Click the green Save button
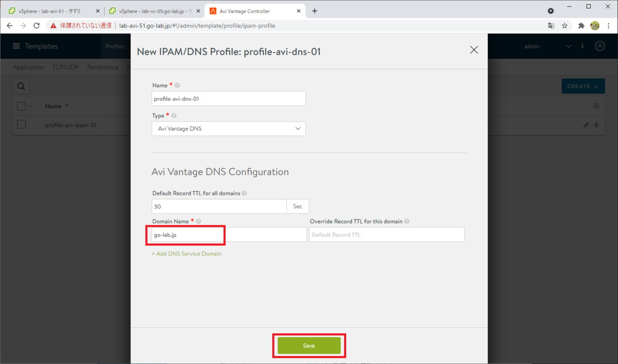618x364 pixels. click(309, 345)
